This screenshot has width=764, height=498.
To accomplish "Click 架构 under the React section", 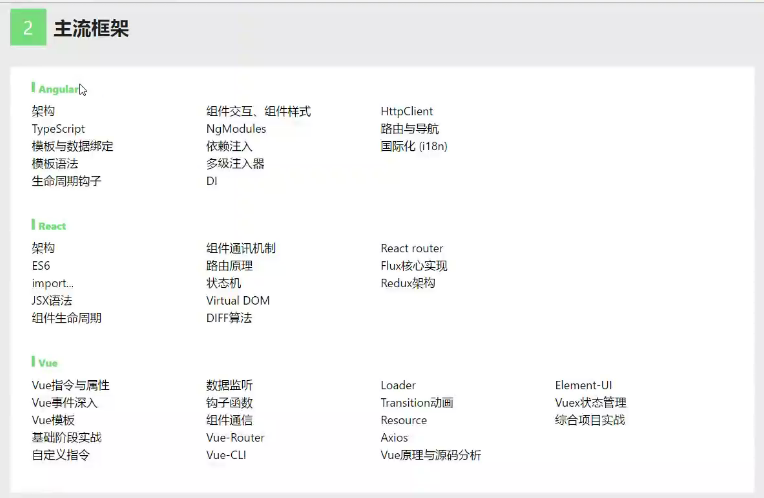I will coord(43,248).
